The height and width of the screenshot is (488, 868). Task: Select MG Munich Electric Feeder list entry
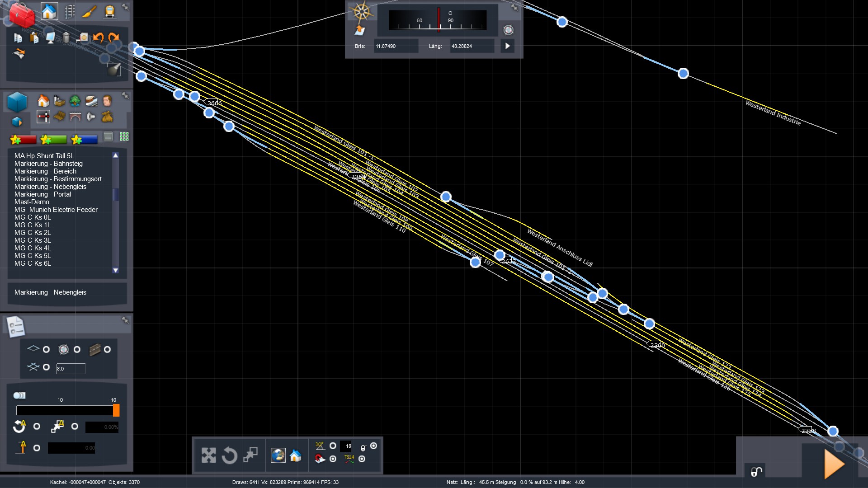(56, 210)
